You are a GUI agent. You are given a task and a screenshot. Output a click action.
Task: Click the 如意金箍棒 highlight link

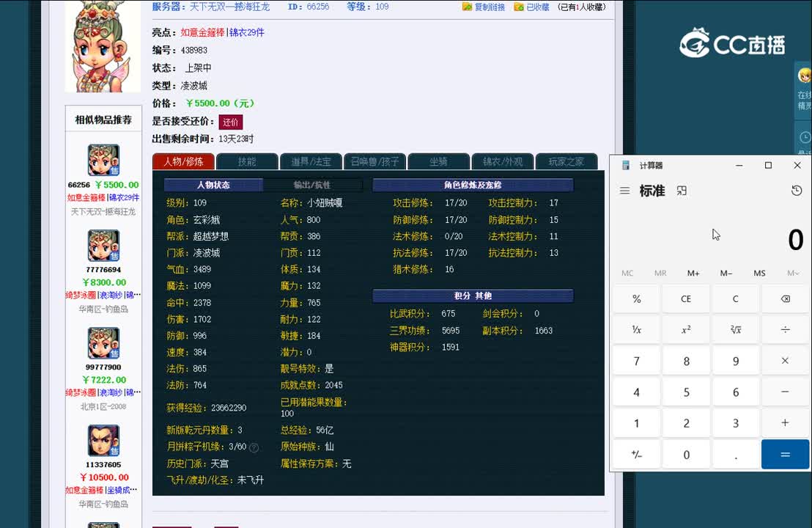coord(202,33)
